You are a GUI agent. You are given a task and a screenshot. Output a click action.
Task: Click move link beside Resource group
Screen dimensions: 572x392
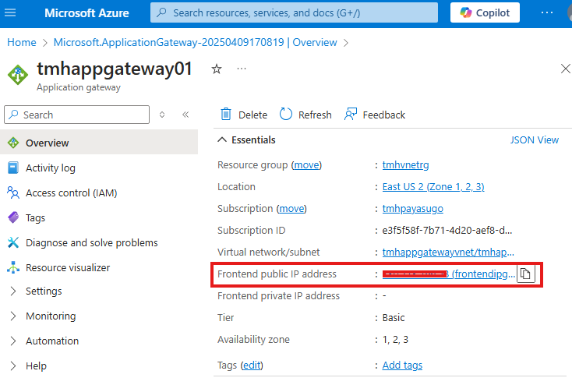[306, 165]
